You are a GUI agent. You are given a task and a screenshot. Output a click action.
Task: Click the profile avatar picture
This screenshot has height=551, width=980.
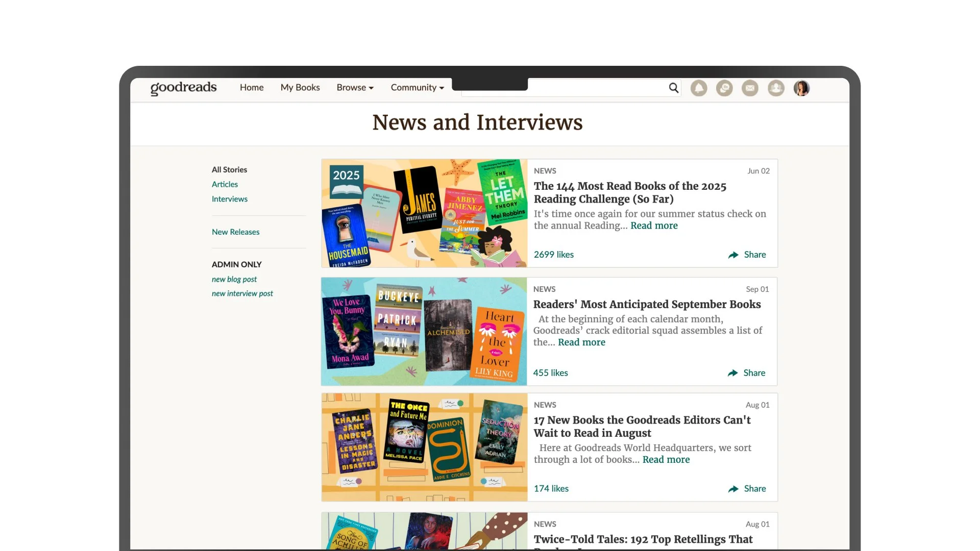[x=801, y=88]
